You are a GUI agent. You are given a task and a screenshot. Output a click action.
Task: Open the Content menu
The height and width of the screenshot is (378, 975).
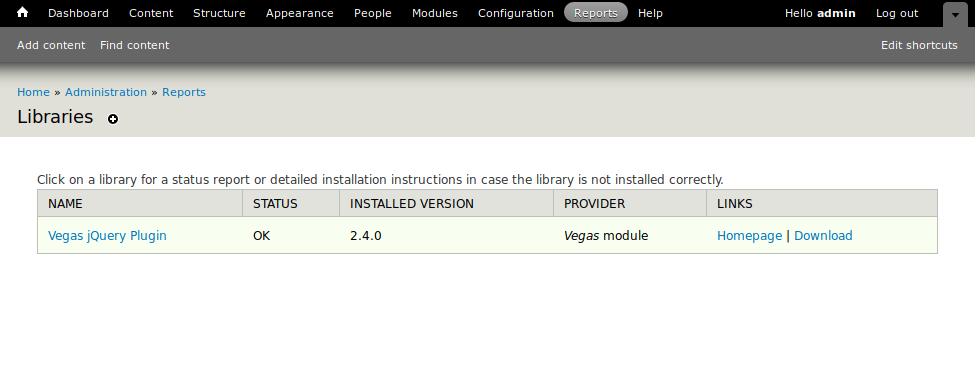(151, 13)
